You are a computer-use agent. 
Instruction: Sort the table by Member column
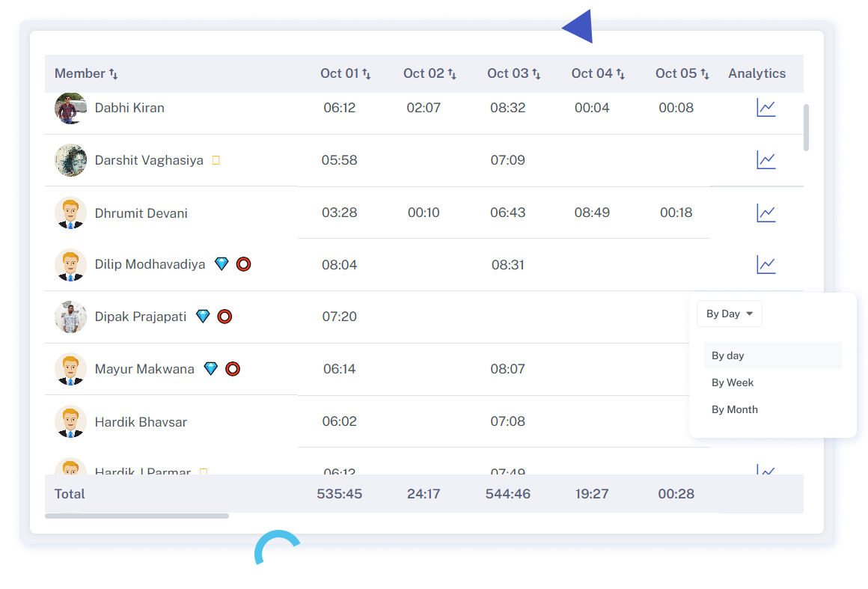pos(114,73)
